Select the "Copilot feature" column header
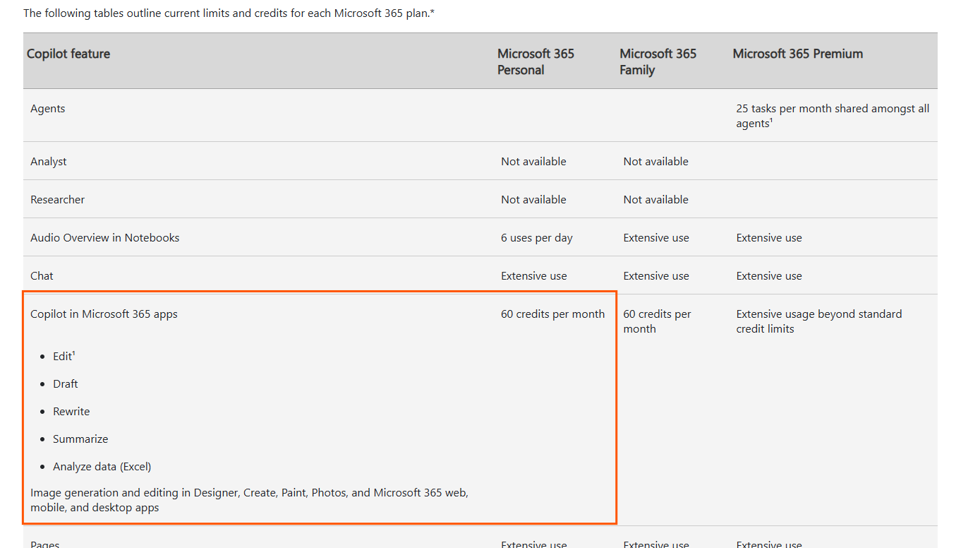The image size is (980, 548). pos(68,54)
